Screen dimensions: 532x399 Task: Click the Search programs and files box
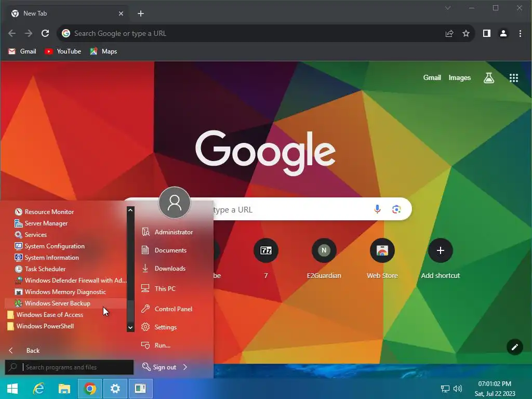tap(69, 367)
